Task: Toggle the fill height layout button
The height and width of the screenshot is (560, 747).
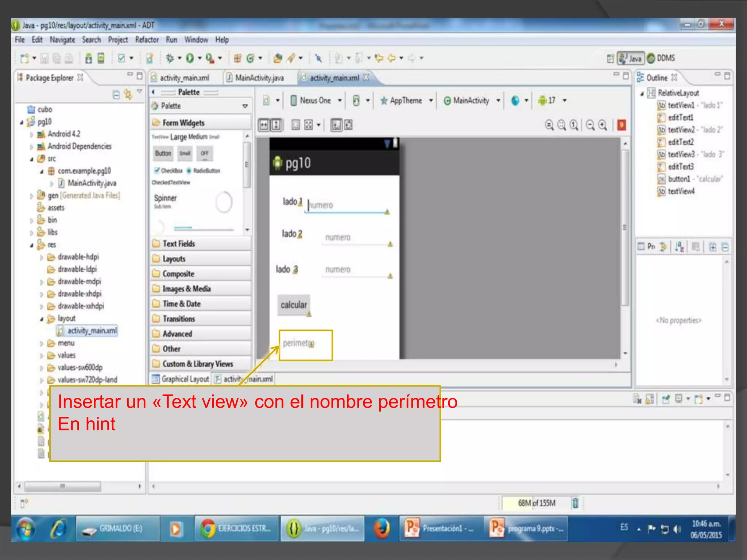Action: [x=276, y=125]
